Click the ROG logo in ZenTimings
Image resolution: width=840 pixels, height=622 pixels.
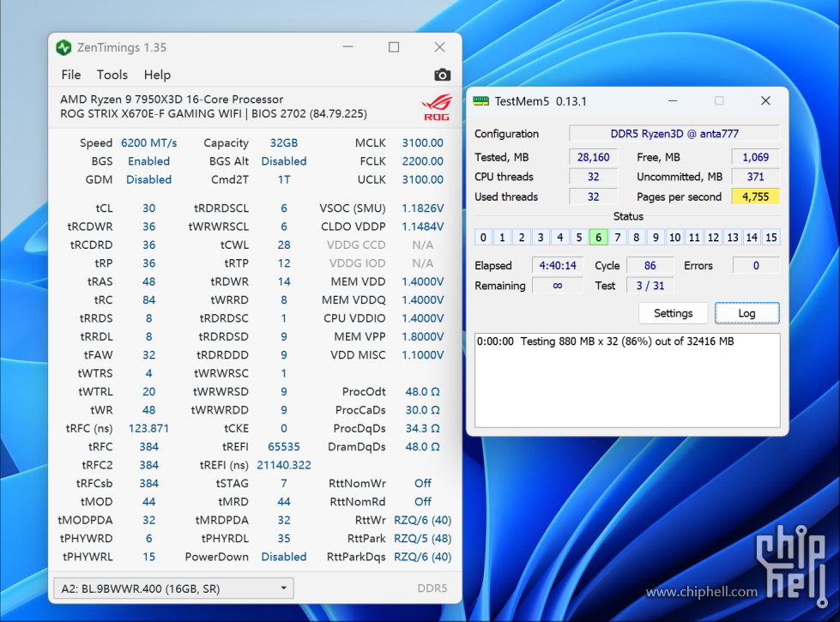coord(437,107)
